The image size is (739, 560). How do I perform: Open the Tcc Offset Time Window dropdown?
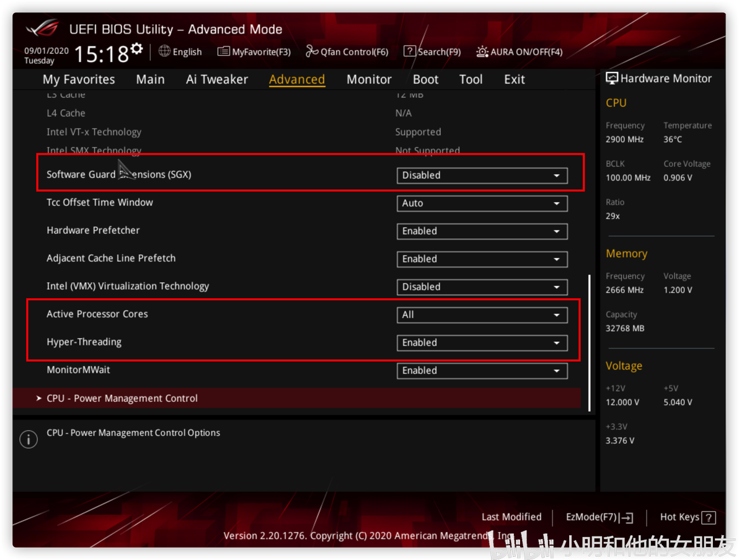point(482,203)
